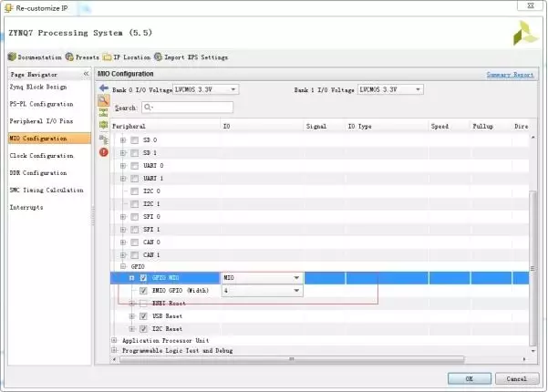The width and height of the screenshot is (548, 392).
Task: Click the OK button
Action: (x=470, y=378)
